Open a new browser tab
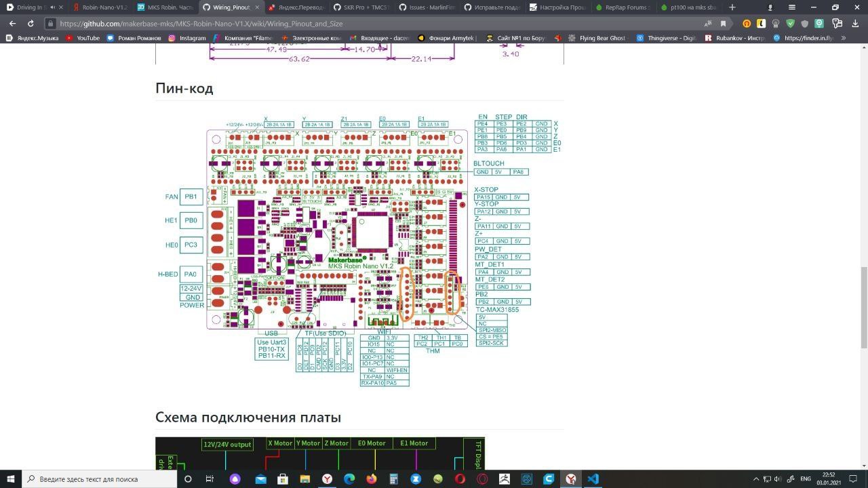 (732, 7)
